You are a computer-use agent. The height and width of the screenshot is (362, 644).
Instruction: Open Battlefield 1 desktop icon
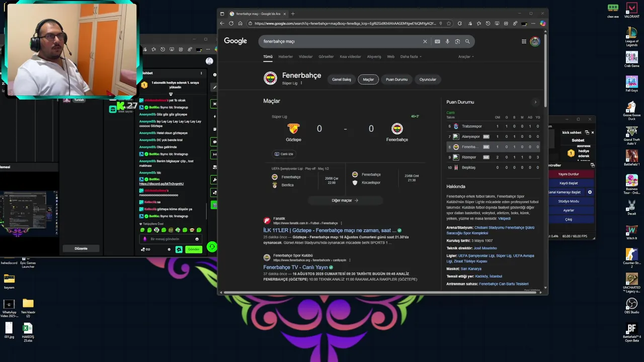coord(631,157)
